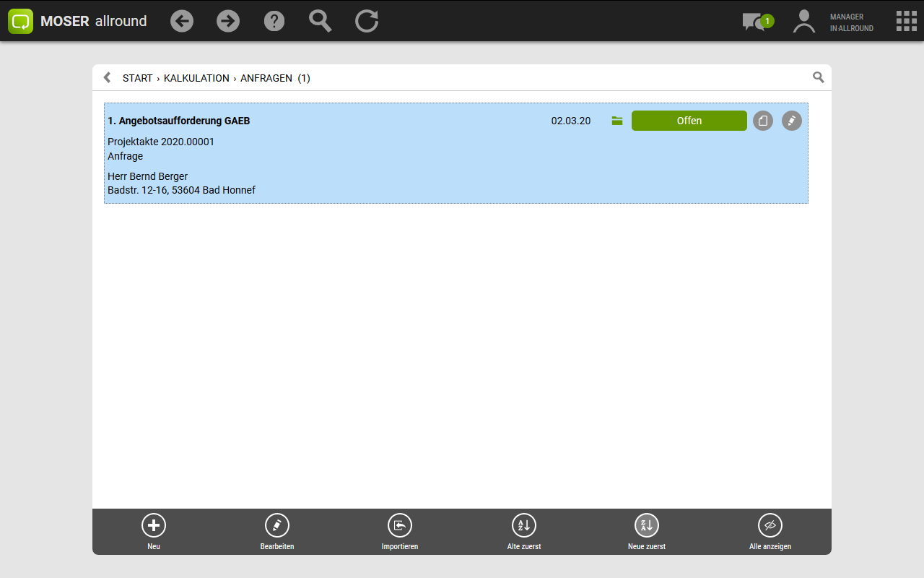
Task: Go to START in breadcrumb
Action: tap(137, 78)
